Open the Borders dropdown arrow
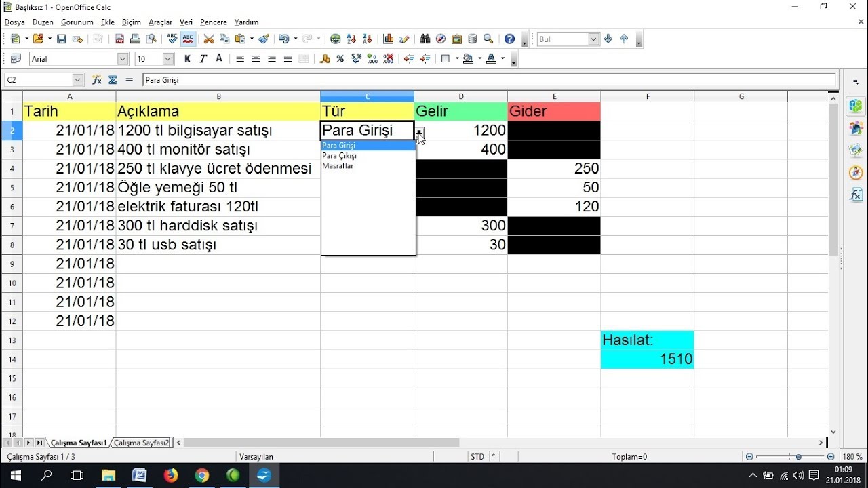Viewport: 868px width, 488px height. click(x=457, y=59)
